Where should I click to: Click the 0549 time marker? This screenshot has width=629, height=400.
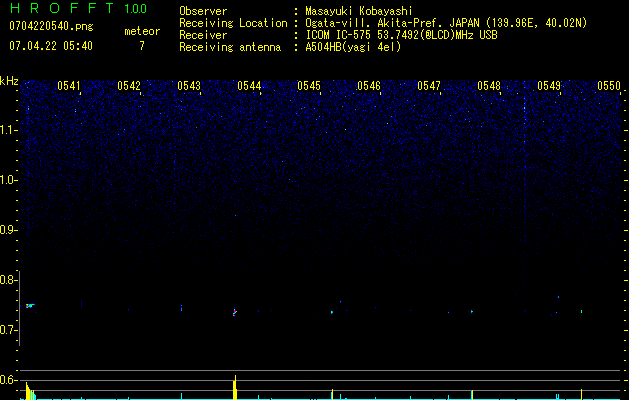[549, 86]
